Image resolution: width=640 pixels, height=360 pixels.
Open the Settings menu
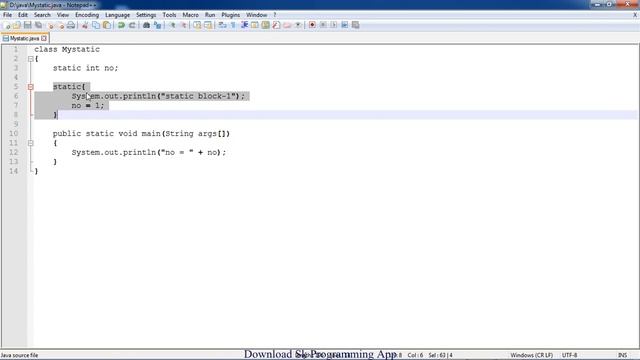[x=146, y=15]
